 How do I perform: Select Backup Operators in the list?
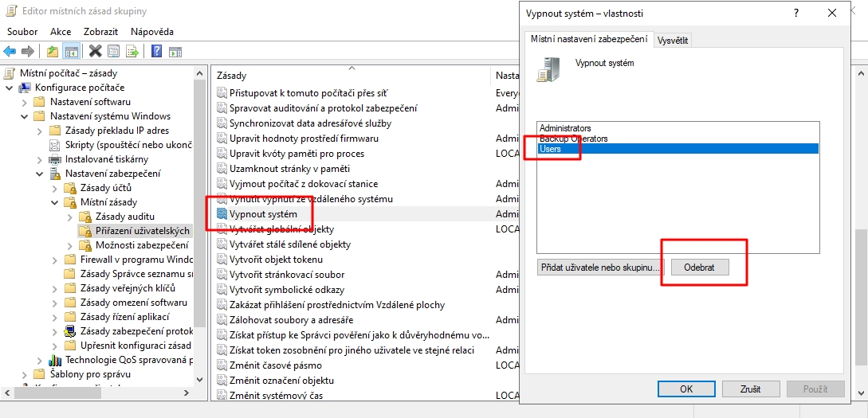574,139
